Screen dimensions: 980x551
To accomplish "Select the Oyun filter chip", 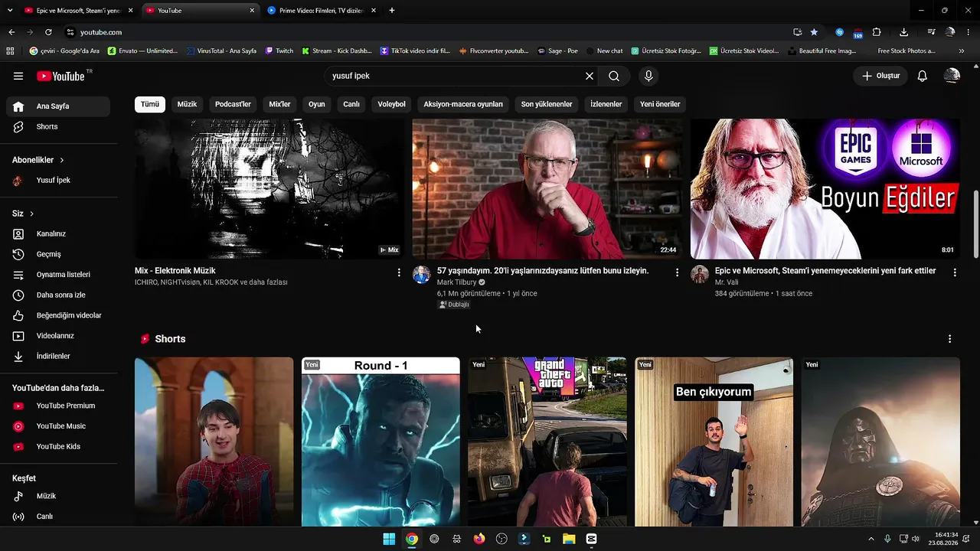I will (317, 104).
